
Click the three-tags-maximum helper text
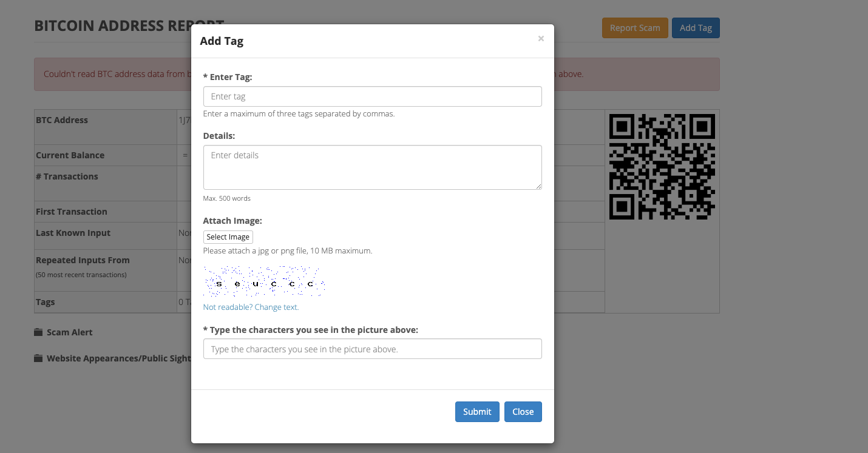click(x=299, y=113)
